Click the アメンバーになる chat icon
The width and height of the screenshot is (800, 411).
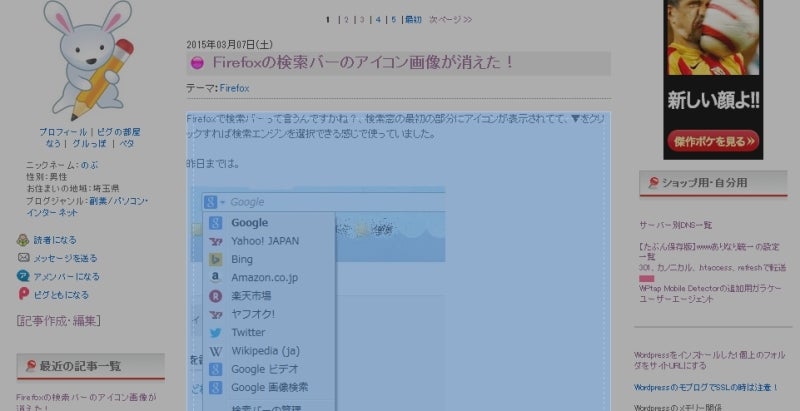coord(23,276)
